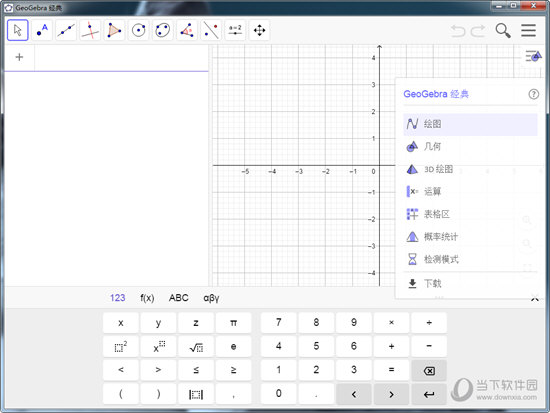Tap the e constant key
The height and width of the screenshot is (413, 550).
click(x=233, y=347)
